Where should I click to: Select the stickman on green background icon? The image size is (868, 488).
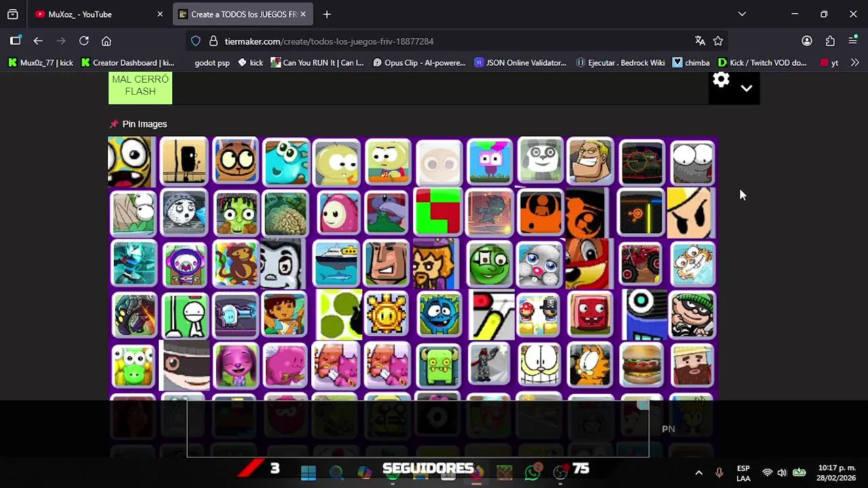(184, 314)
